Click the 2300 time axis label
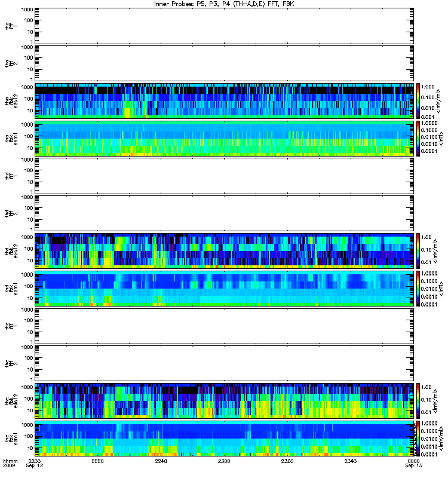448x478 pixels. point(224,461)
